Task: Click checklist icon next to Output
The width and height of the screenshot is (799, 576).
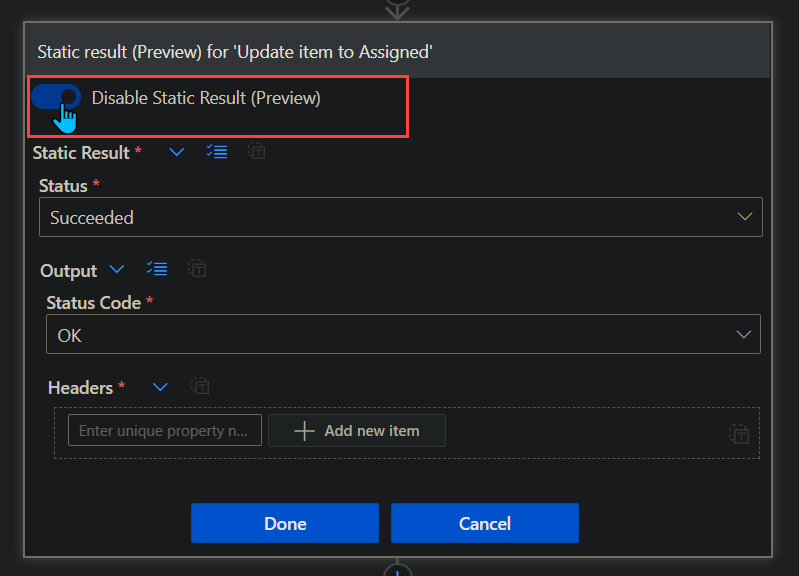Action: click(x=156, y=270)
